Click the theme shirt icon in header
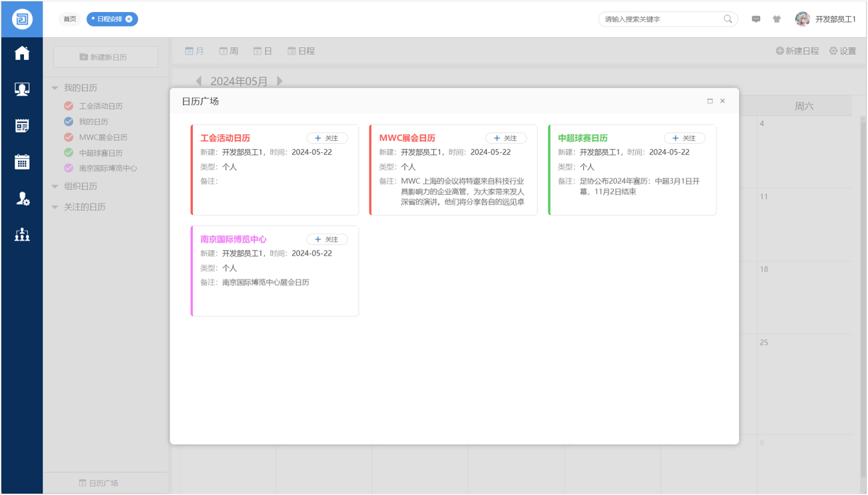This screenshot has height=495, width=868. pyautogui.click(x=777, y=19)
